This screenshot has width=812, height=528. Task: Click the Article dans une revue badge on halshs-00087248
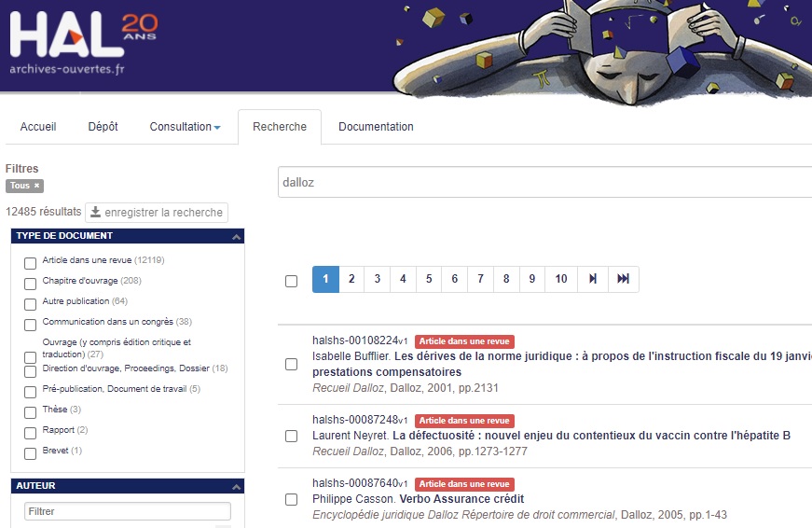pyautogui.click(x=464, y=421)
